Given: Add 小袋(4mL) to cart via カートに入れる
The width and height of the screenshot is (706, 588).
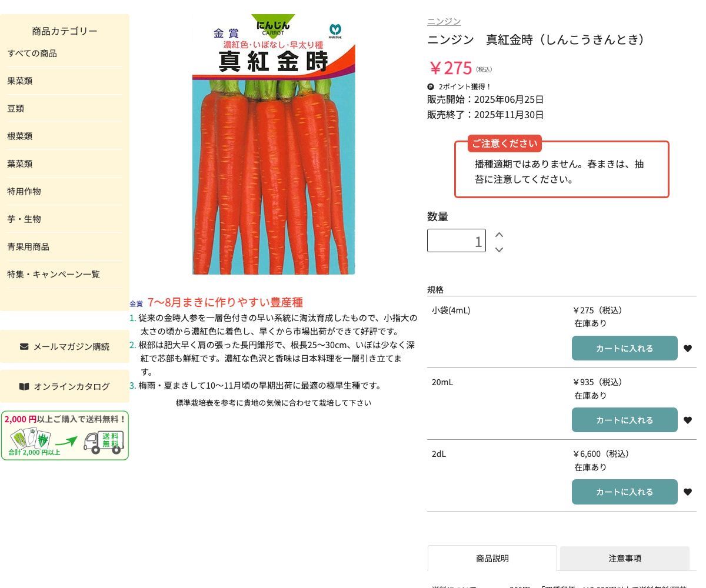Looking at the screenshot, I should (x=624, y=348).
